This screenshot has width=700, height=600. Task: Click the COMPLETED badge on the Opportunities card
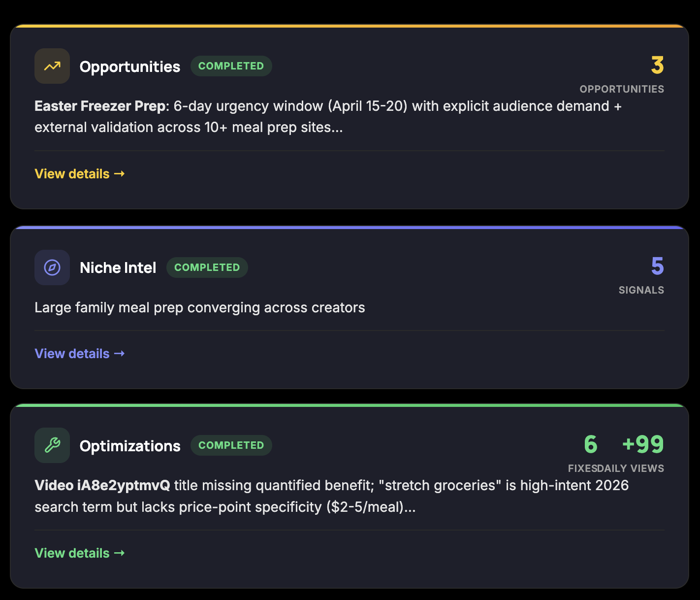click(231, 66)
